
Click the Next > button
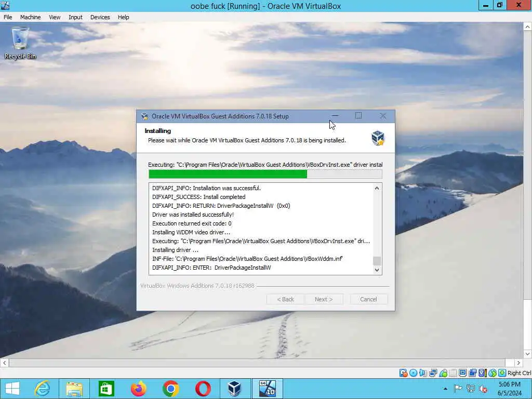tap(323, 299)
